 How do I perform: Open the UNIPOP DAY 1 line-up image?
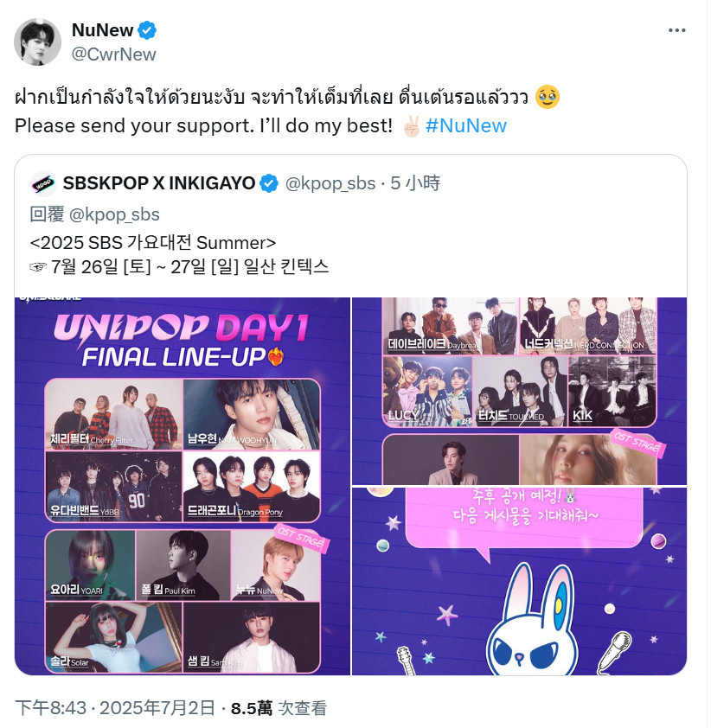coord(183,486)
